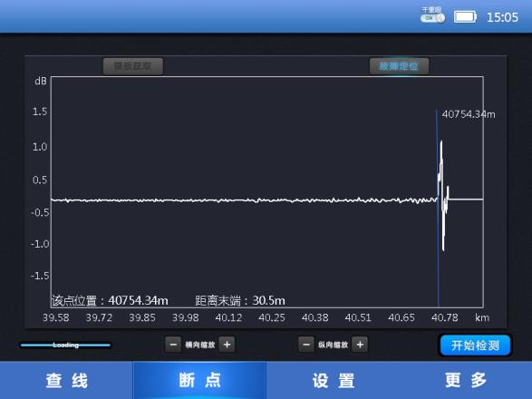Viewport: 532px width, 399px height.
Task: Open the 更多 tab
Action: [466, 380]
